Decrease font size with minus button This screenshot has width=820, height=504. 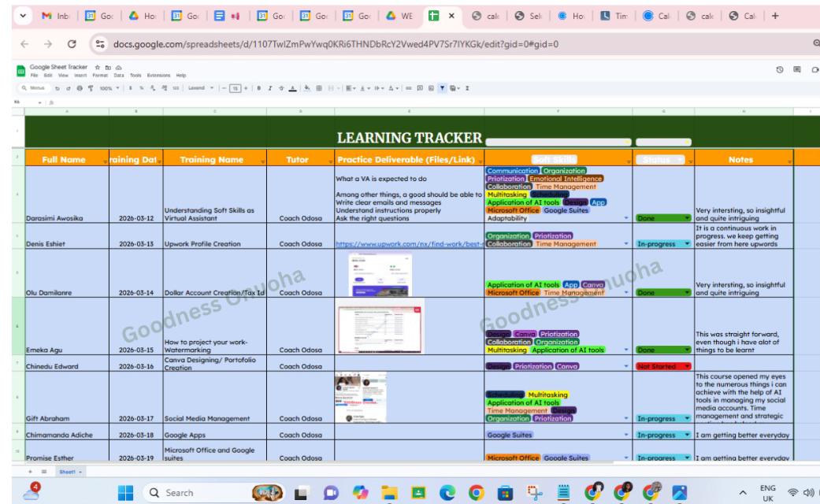pyautogui.click(x=224, y=88)
